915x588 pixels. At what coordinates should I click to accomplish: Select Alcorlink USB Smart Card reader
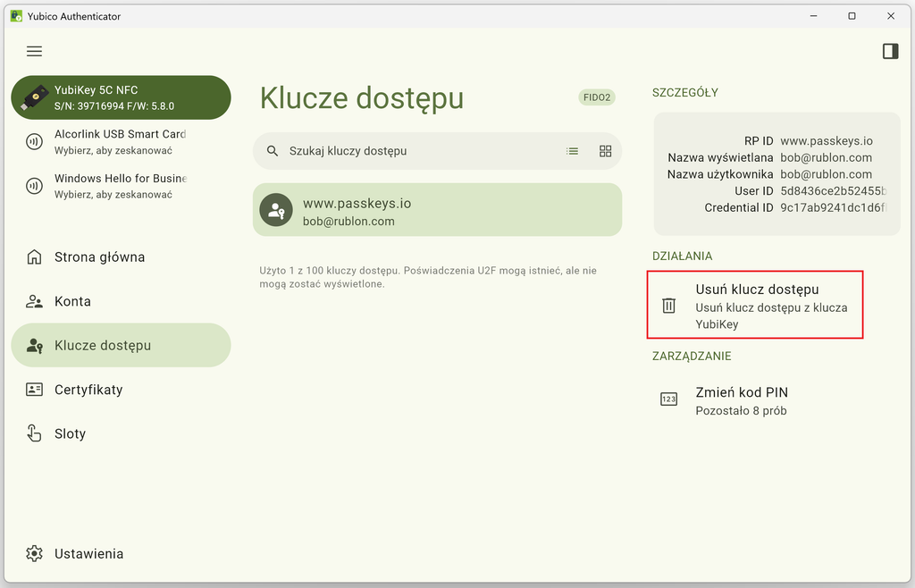pyautogui.click(x=121, y=142)
